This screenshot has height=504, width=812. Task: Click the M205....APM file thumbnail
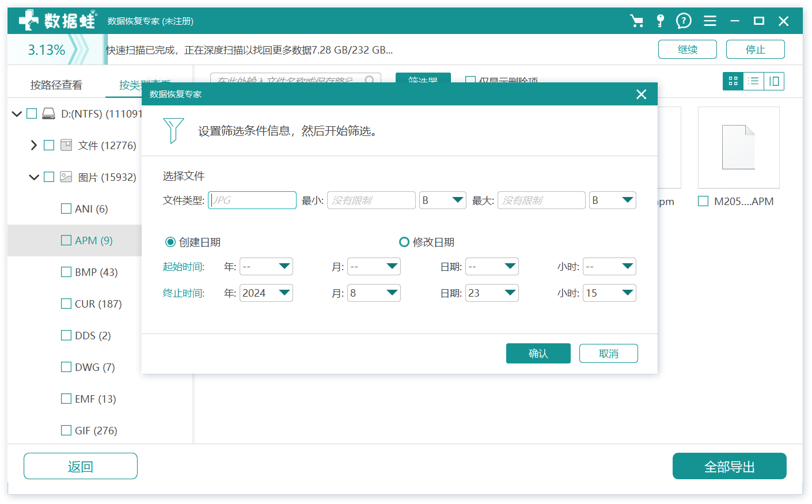(739, 147)
